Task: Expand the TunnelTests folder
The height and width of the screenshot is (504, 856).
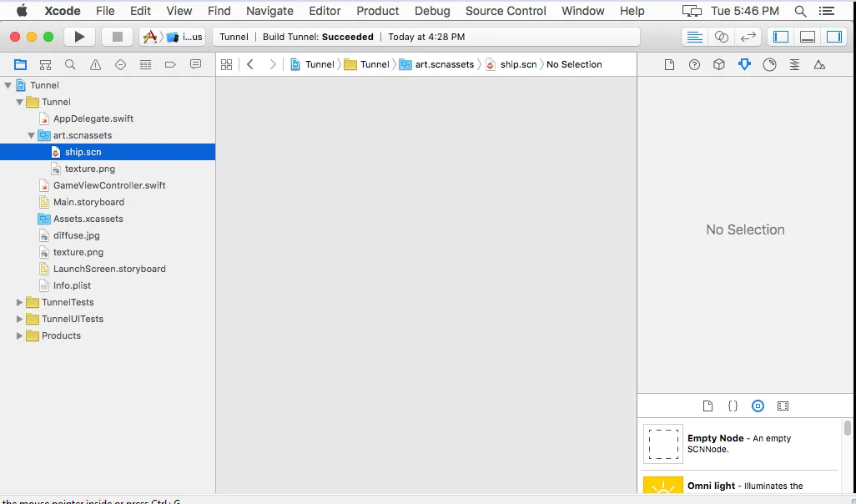Action: [20, 302]
